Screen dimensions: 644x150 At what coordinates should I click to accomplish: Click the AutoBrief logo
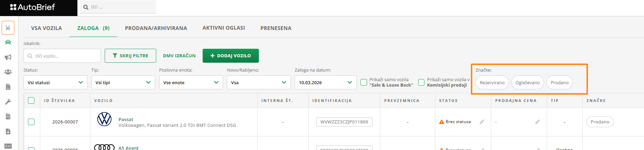33,7
